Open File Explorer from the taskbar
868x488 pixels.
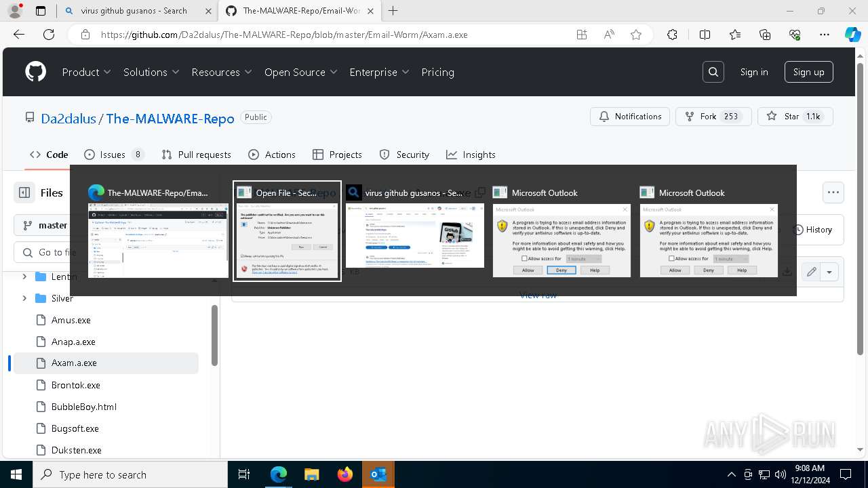[311, 474]
